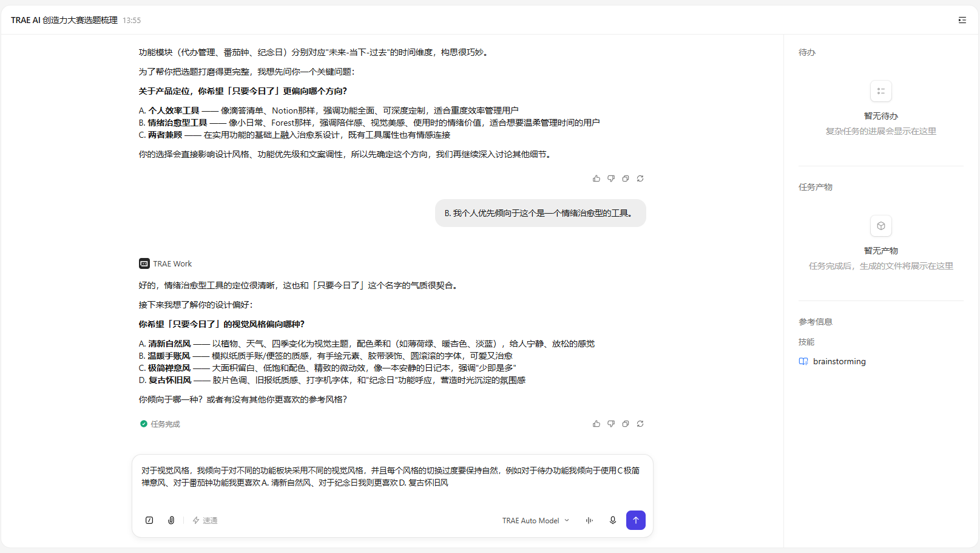Send message with purple arrow button
Viewport: 980px width, 553px height.
pyautogui.click(x=636, y=520)
